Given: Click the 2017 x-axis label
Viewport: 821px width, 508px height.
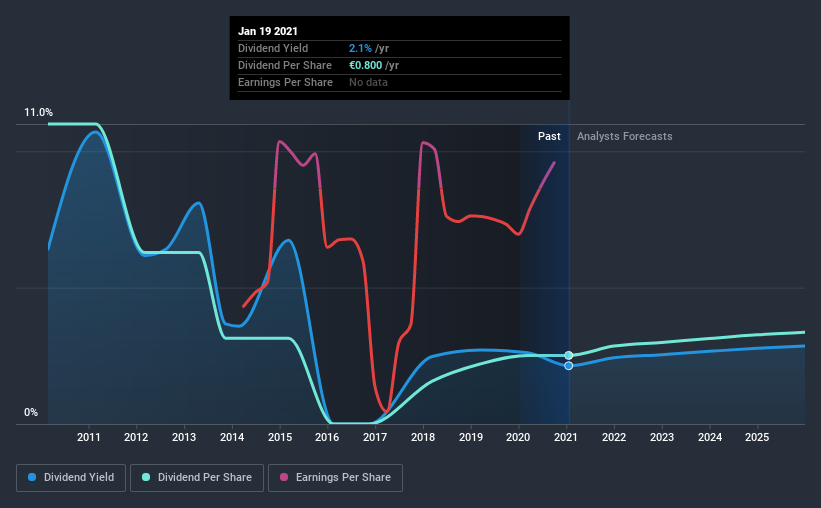Looking at the screenshot, I should 375,437.
